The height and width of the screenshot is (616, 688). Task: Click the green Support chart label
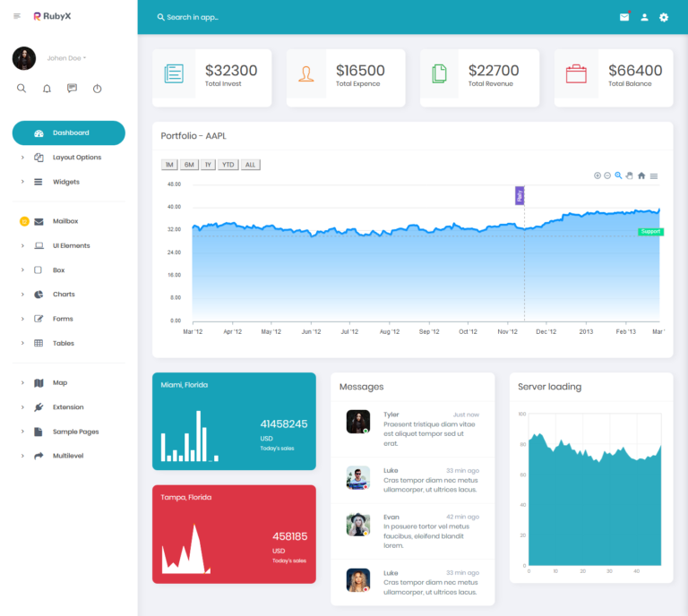(x=650, y=232)
